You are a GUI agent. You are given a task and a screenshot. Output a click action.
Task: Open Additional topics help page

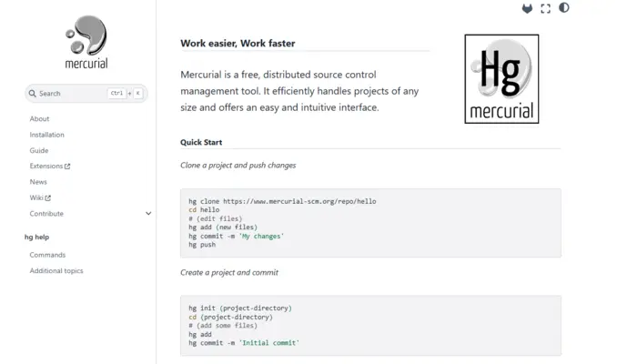pyautogui.click(x=56, y=271)
